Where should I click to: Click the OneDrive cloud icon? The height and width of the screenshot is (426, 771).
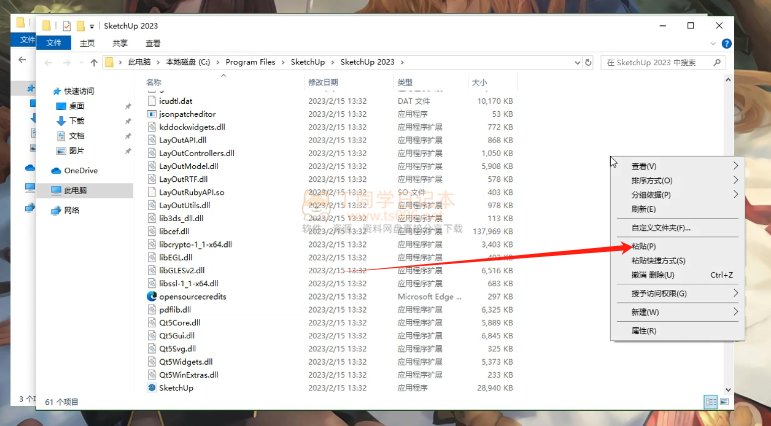[x=56, y=171]
